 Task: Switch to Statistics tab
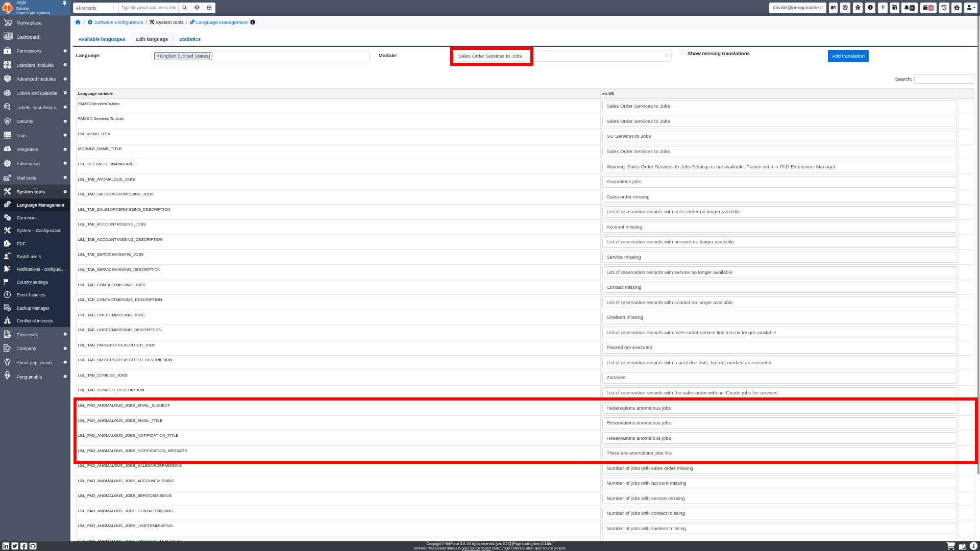[190, 39]
